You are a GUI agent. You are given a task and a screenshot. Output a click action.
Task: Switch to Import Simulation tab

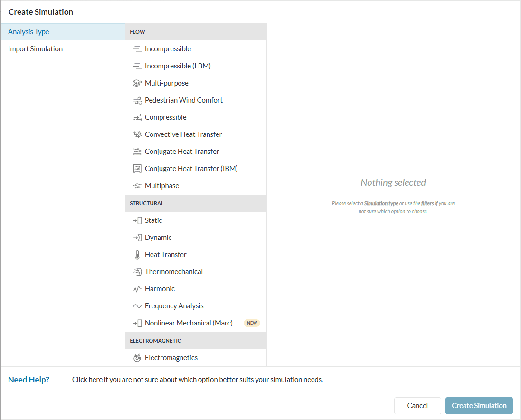point(35,49)
